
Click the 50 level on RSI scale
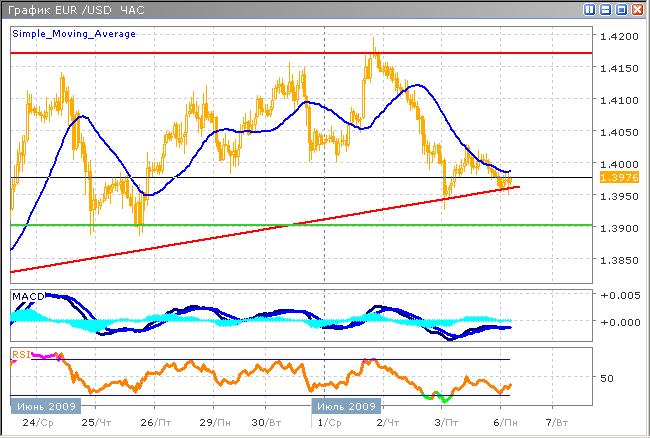point(606,379)
